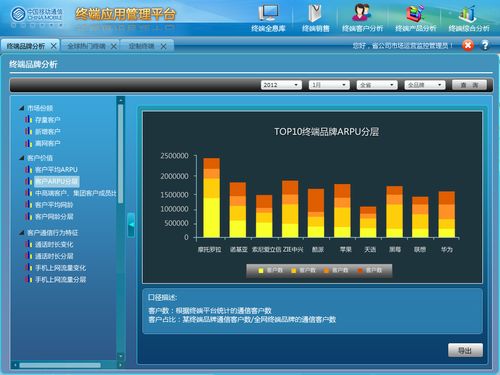Open 终端产品分析 icon

[x=415, y=13]
